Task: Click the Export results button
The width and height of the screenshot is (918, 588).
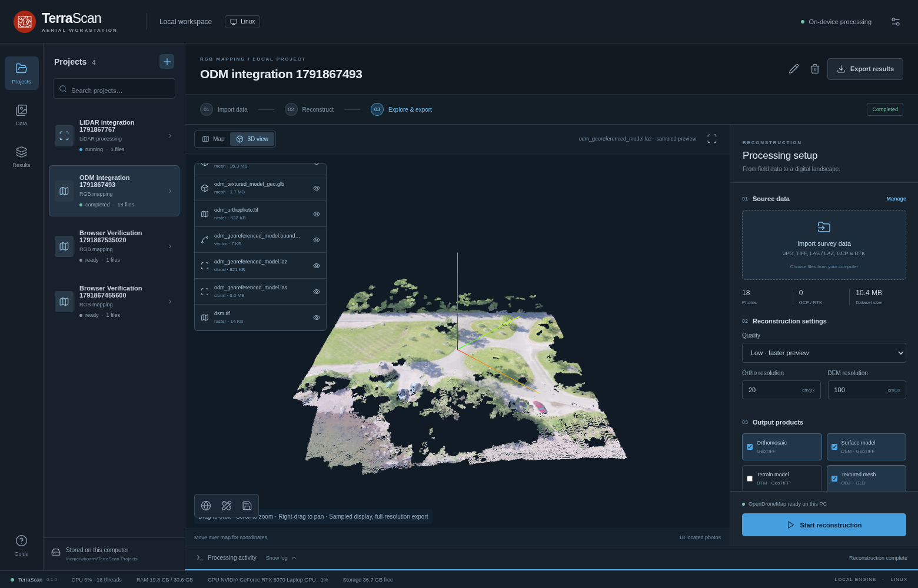Action: pyautogui.click(x=865, y=69)
